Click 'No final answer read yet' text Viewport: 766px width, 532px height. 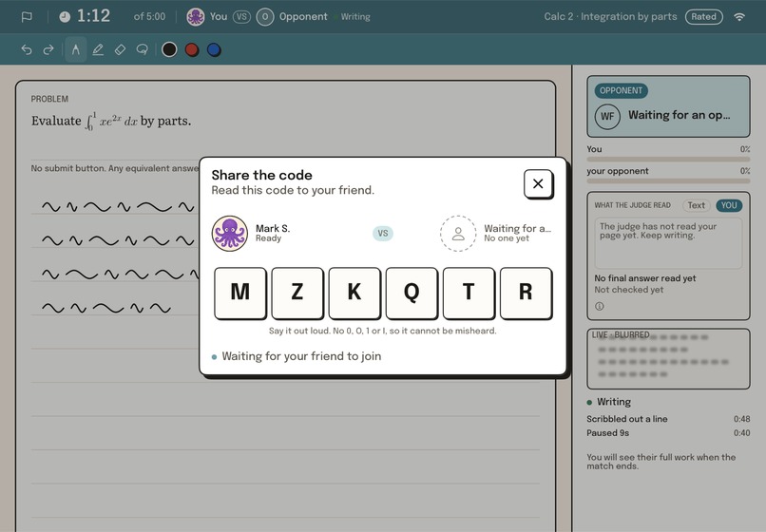point(645,278)
